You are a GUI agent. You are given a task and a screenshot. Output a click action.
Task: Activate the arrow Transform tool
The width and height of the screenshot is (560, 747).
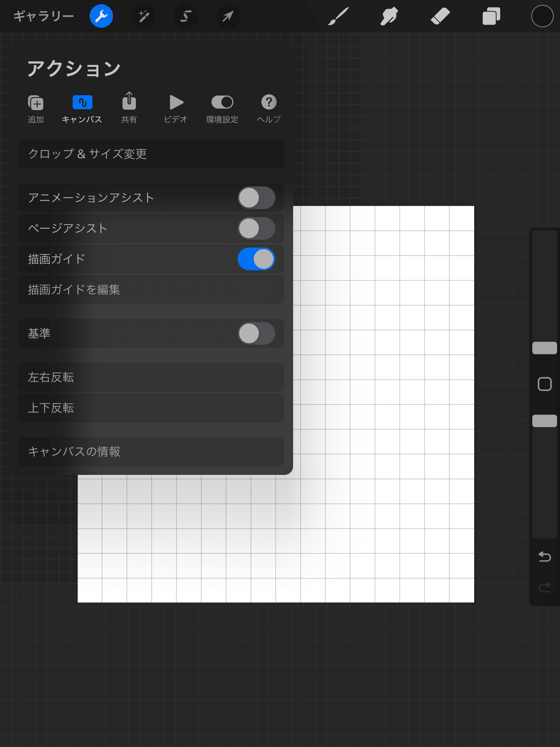pyautogui.click(x=228, y=16)
